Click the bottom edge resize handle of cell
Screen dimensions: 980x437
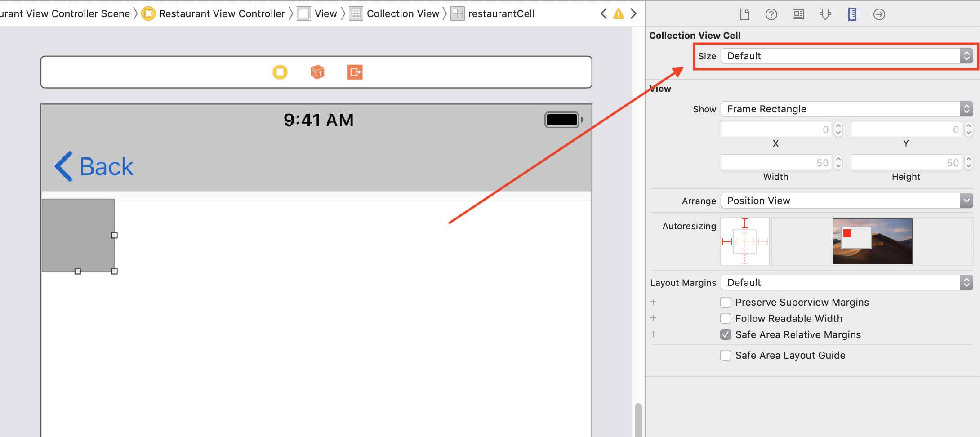pyautogui.click(x=78, y=271)
